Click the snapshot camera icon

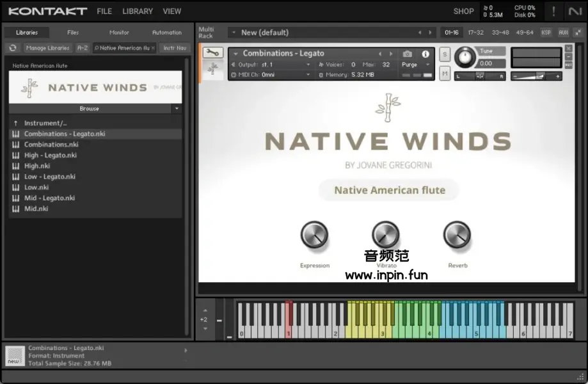click(x=408, y=54)
